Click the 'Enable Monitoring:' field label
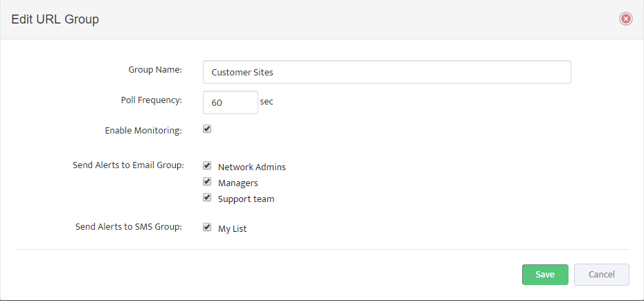 point(143,131)
